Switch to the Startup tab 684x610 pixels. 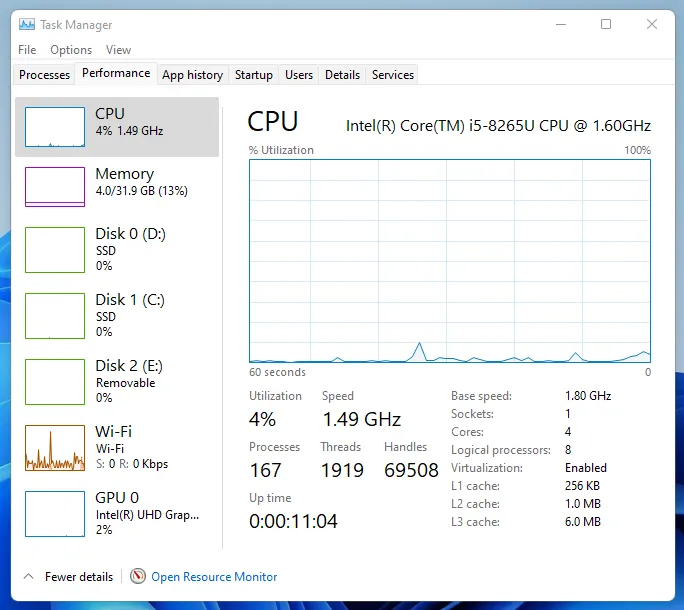pos(254,75)
